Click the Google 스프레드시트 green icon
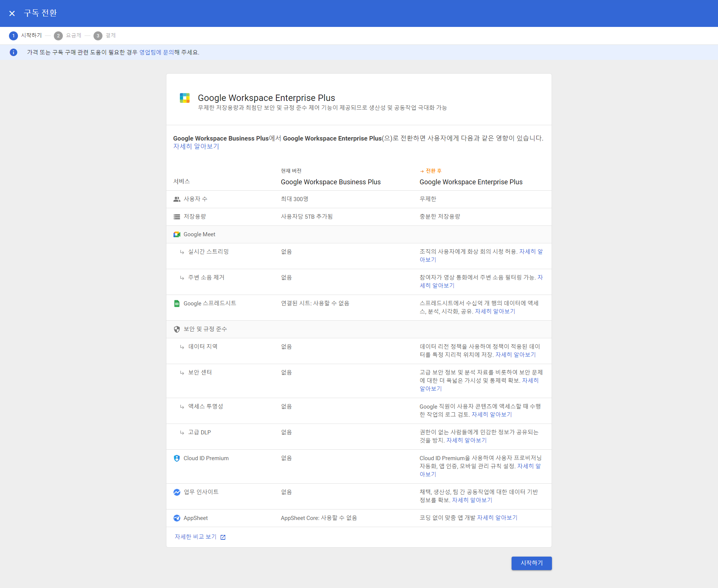The image size is (718, 588). point(177,304)
